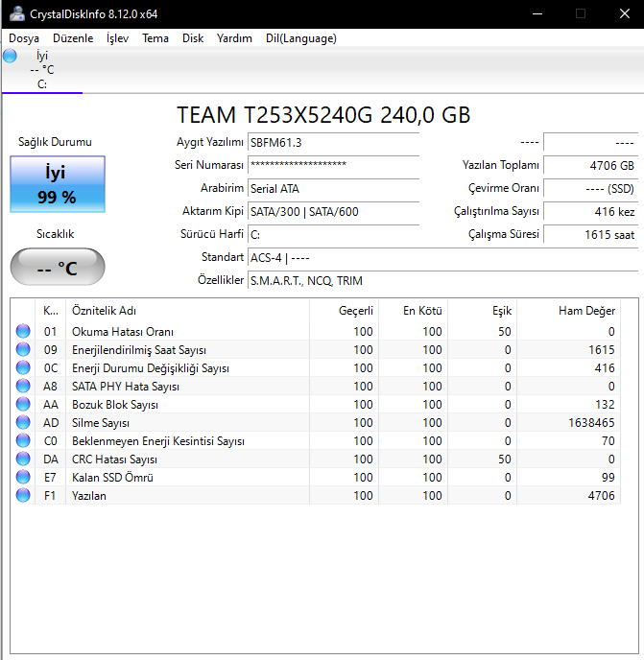Select the SATA PHY Hata Sayısı row

pos(316,386)
